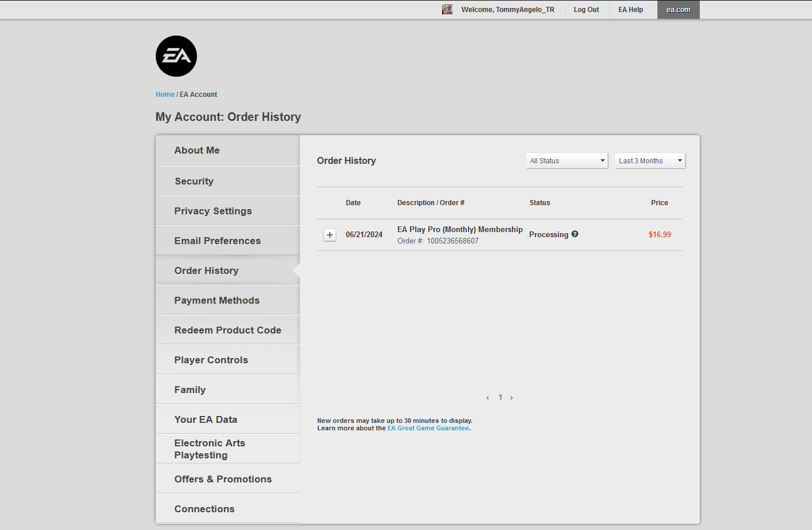Select Payment Methods in sidebar

[217, 300]
